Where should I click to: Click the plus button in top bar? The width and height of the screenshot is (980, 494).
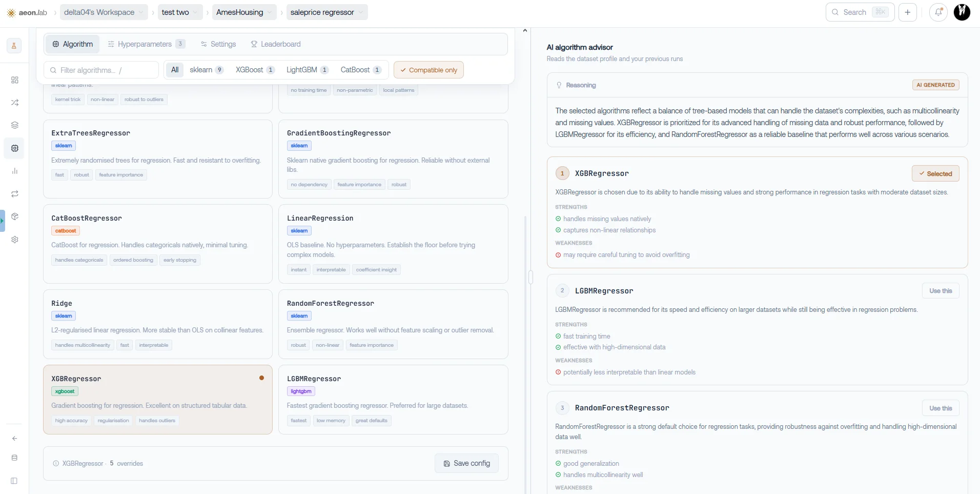[908, 12]
